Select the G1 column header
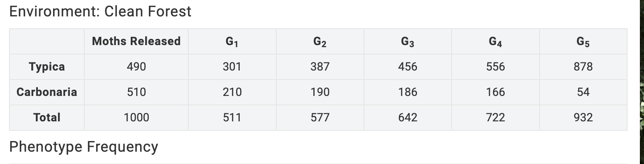 (232, 42)
